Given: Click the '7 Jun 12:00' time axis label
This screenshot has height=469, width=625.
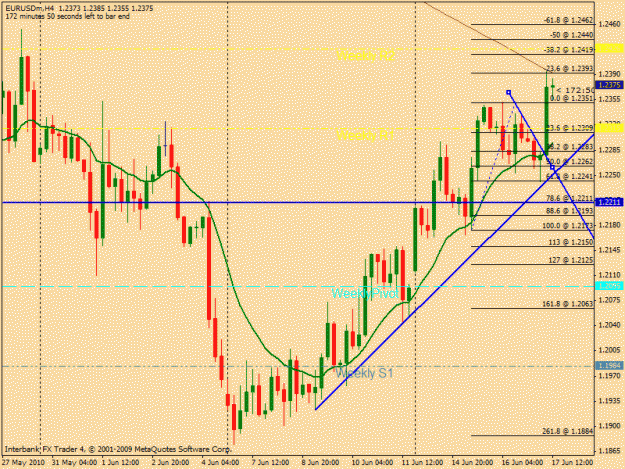Looking at the screenshot, I should point(270,463).
